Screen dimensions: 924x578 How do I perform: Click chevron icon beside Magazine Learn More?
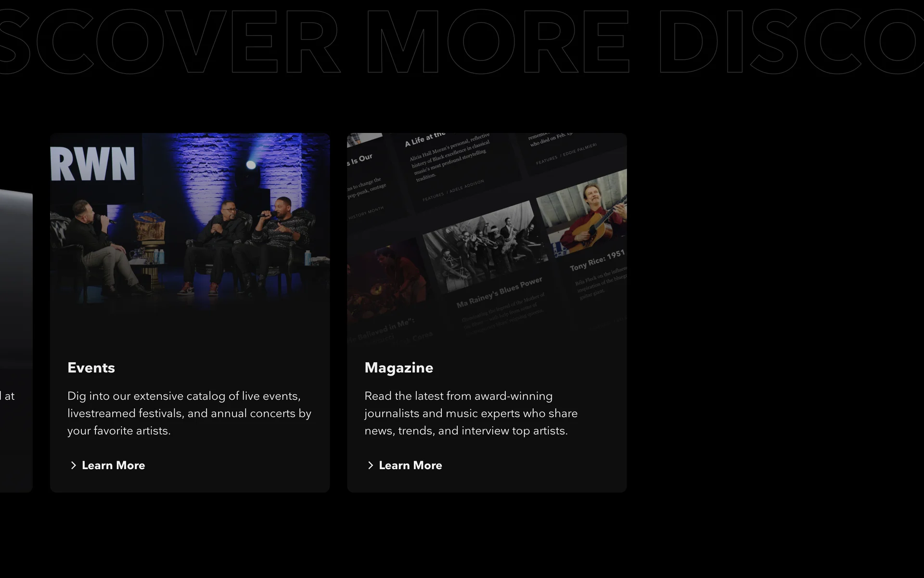[x=370, y=465]
